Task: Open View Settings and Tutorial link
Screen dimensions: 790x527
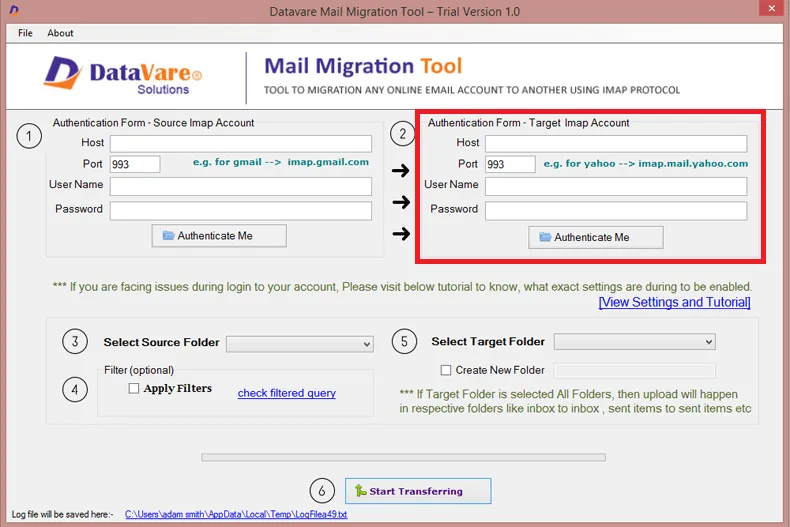Action: [x=674, y=302]
